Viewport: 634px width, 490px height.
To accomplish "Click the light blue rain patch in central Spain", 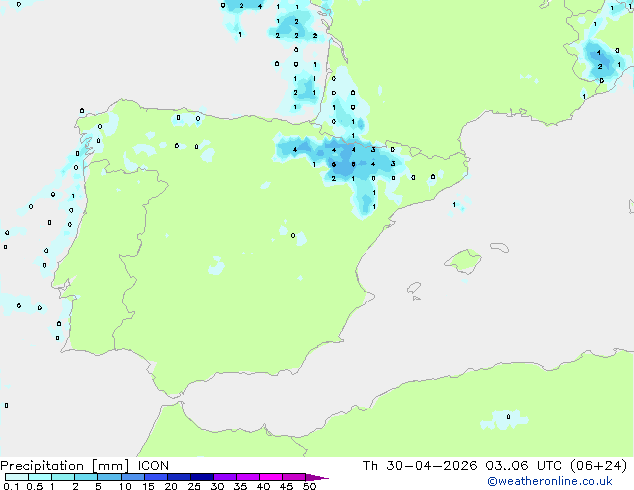I will [216, 266].
